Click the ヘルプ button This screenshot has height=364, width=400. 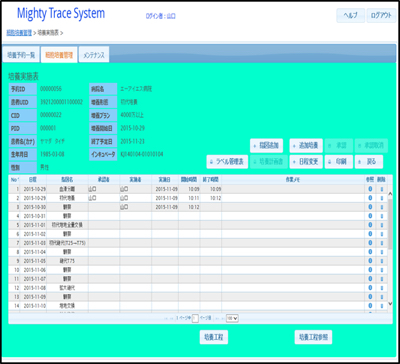click(351, 16)
